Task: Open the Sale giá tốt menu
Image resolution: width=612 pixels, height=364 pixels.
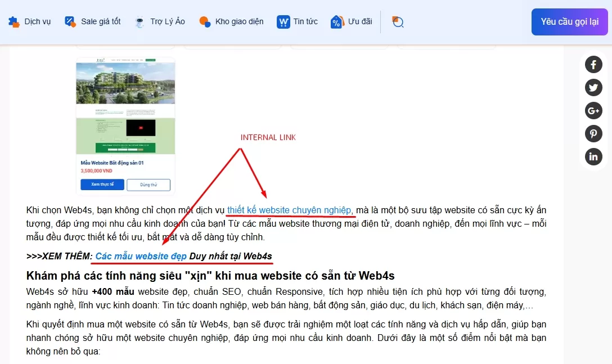Action: tap(101, 21)
